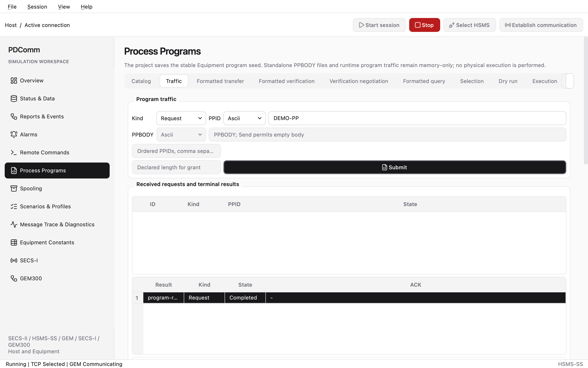The image size is (588, 368).
Task: Click the Overview grid icon in sidebar
Action: 14,81
